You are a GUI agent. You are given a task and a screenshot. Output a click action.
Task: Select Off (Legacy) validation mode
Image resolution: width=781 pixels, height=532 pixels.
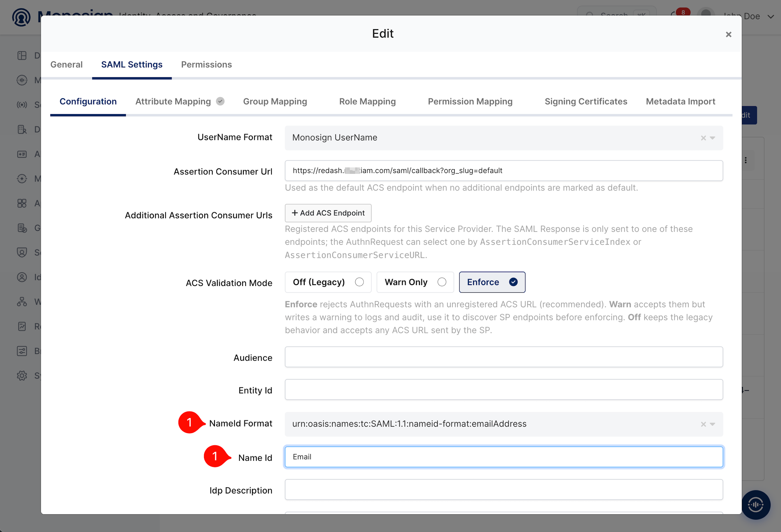[328, 282]
